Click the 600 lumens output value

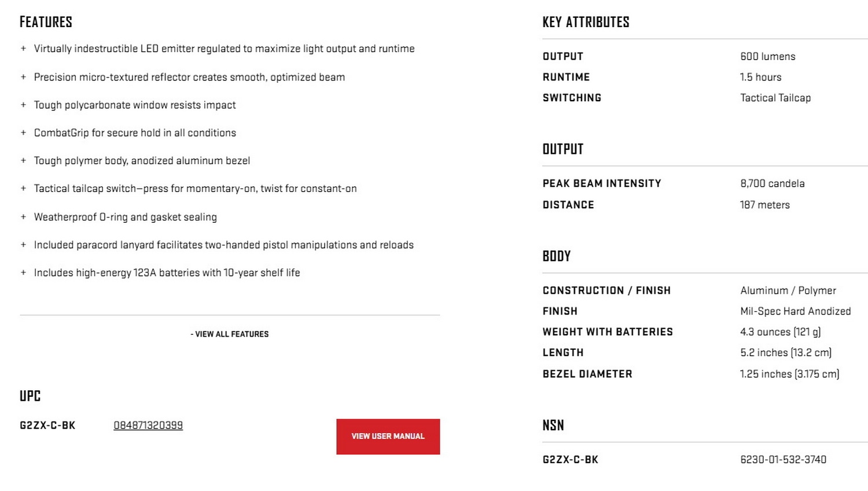tap(767, 57)
